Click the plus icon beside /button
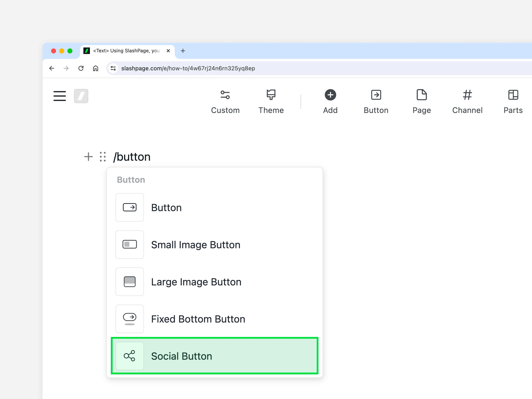Viewport: 532px width, 399px height. point(88,157)
